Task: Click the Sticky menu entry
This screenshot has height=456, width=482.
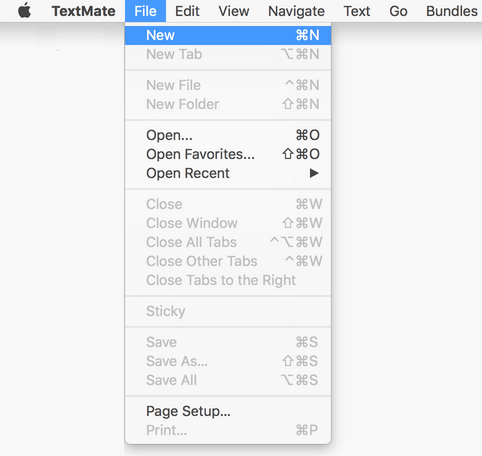Action: pos(228,311)
